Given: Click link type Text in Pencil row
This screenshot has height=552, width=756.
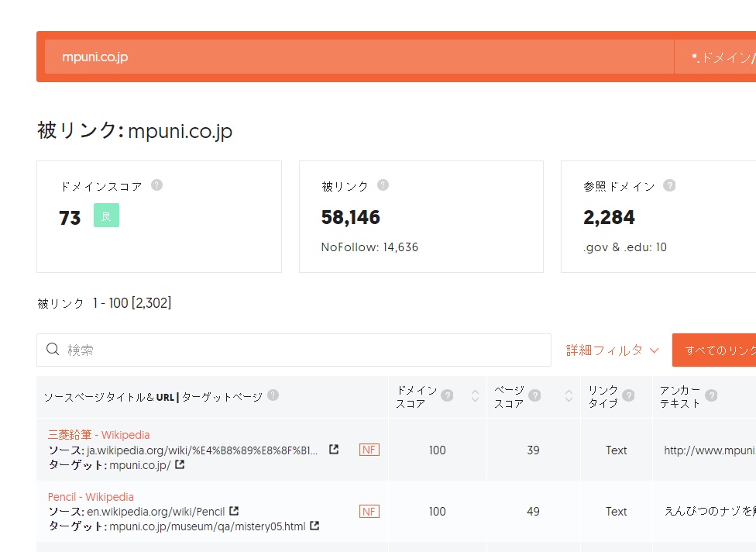Looking at the screenshot, I should 616,512.
